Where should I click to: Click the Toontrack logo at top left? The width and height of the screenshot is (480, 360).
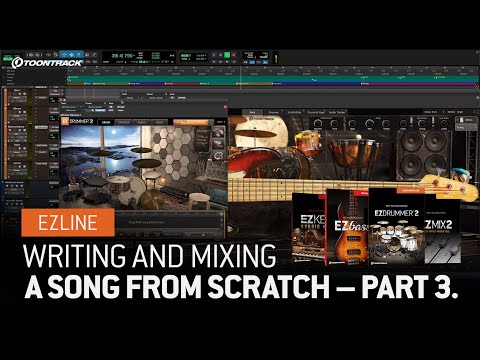47,63
